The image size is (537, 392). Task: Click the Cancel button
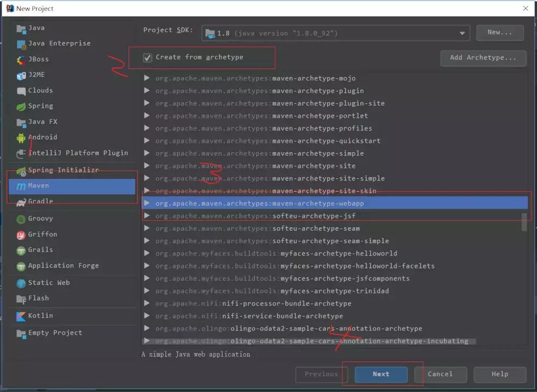pos(440,374)
